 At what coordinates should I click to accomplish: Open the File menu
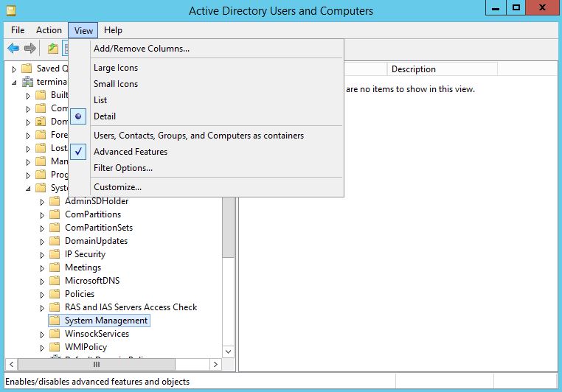click(x=18, y=30)
